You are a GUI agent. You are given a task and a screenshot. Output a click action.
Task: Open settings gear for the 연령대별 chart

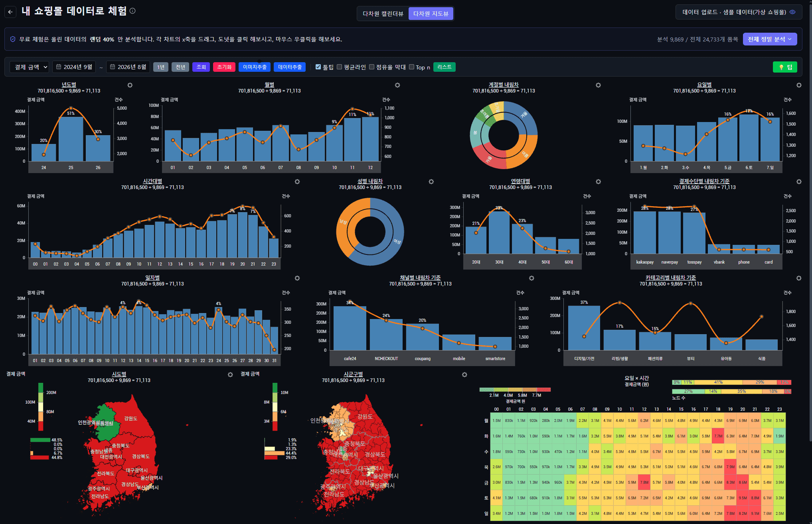(599, 181)
